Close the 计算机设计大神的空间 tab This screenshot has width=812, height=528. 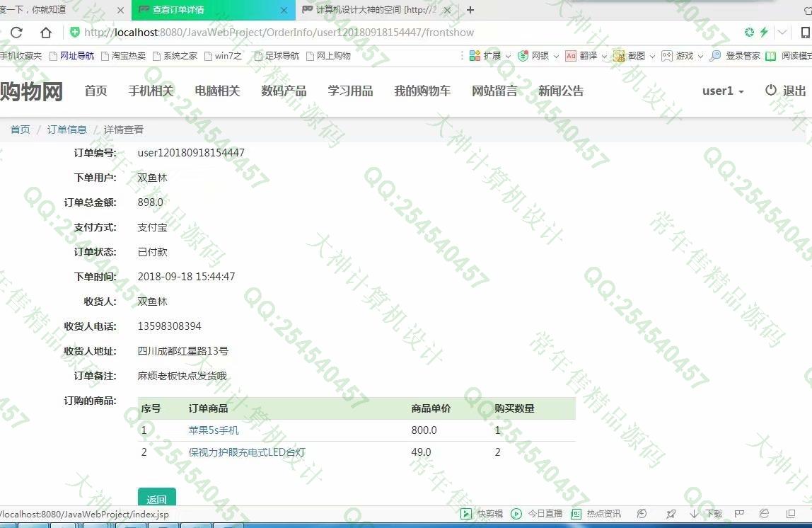click(x=448, y=10)
